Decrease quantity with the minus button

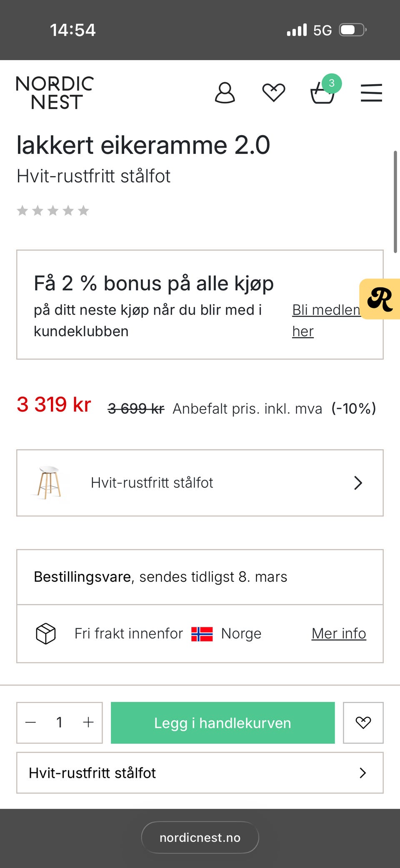(x=31, y=722)
